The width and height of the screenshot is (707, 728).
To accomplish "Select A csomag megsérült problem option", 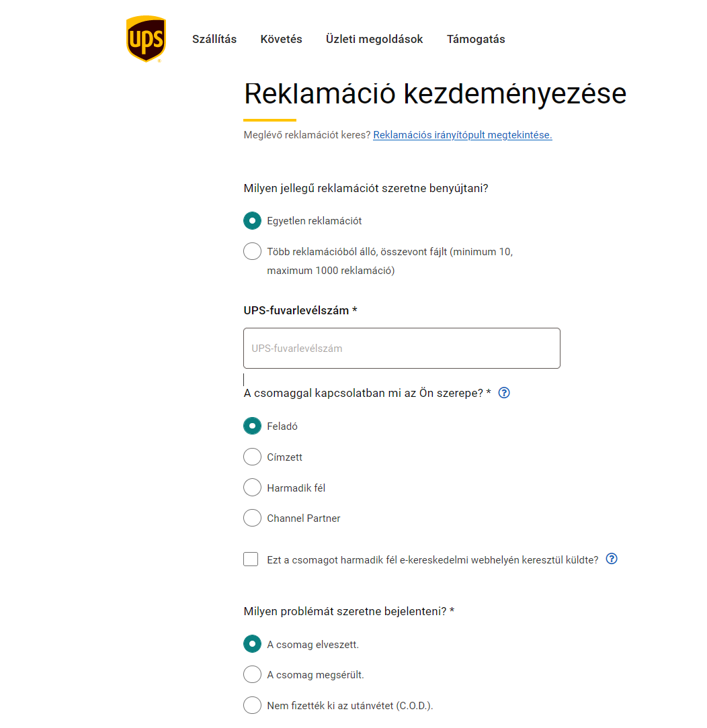I will pos(252,674).
